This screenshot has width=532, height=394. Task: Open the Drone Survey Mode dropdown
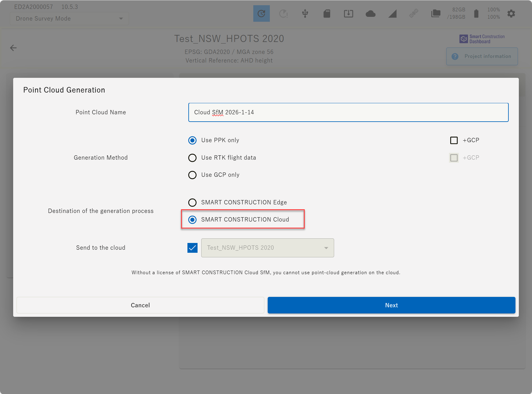pos(69,19)
